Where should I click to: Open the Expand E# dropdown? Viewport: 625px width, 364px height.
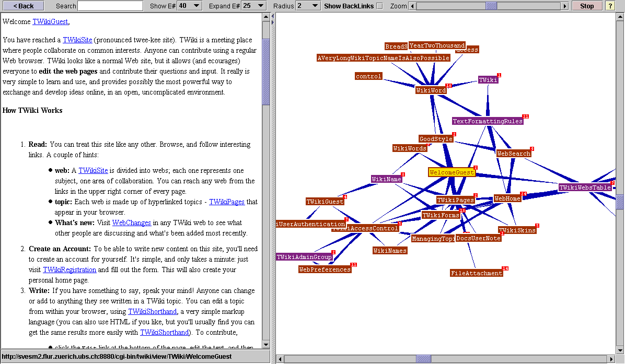pos(254,6)
